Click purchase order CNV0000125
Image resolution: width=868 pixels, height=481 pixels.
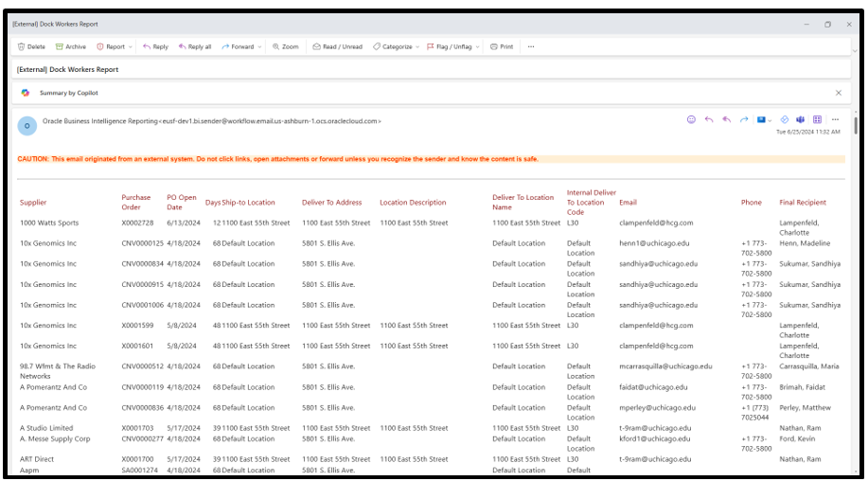[142, 243]
